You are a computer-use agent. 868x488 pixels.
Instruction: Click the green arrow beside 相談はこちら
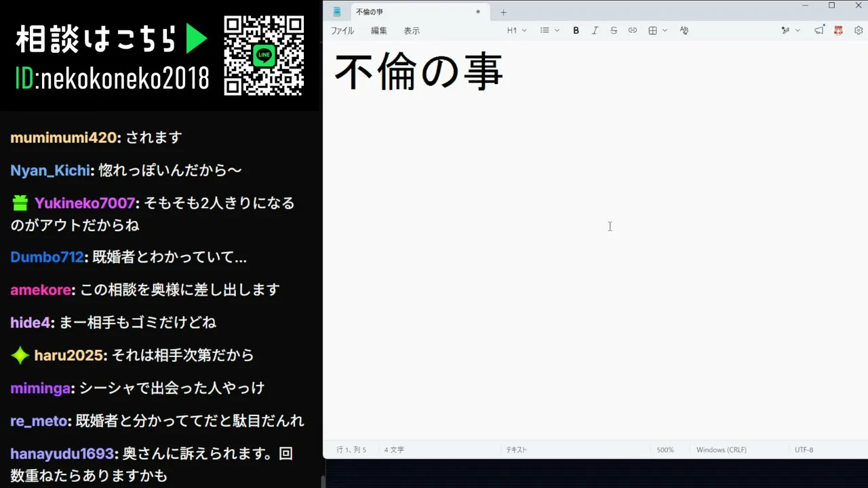197,40
